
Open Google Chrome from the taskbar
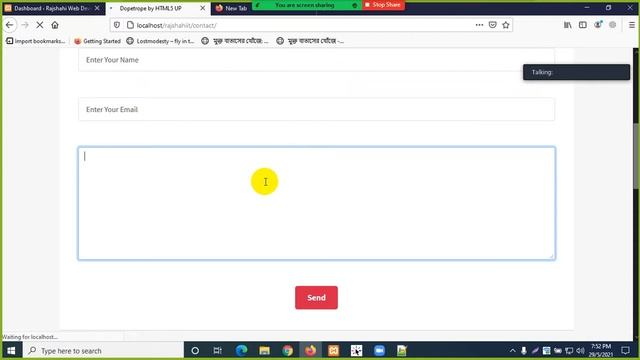(287, 351)
